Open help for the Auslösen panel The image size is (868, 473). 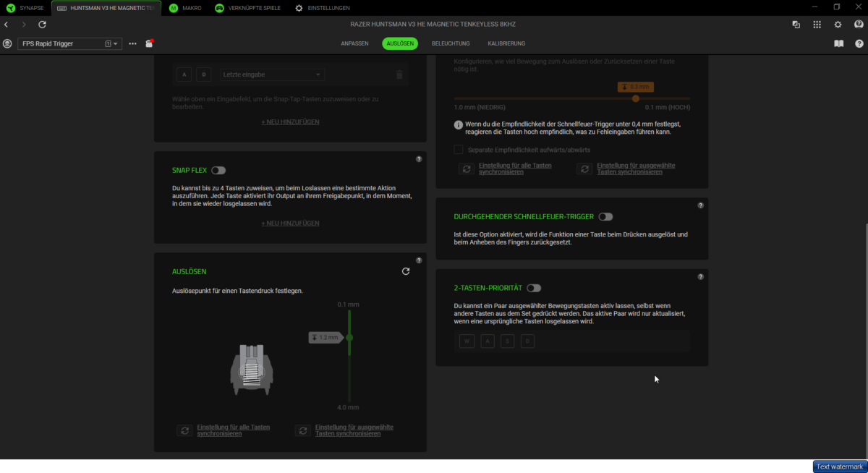coord(419,260)
